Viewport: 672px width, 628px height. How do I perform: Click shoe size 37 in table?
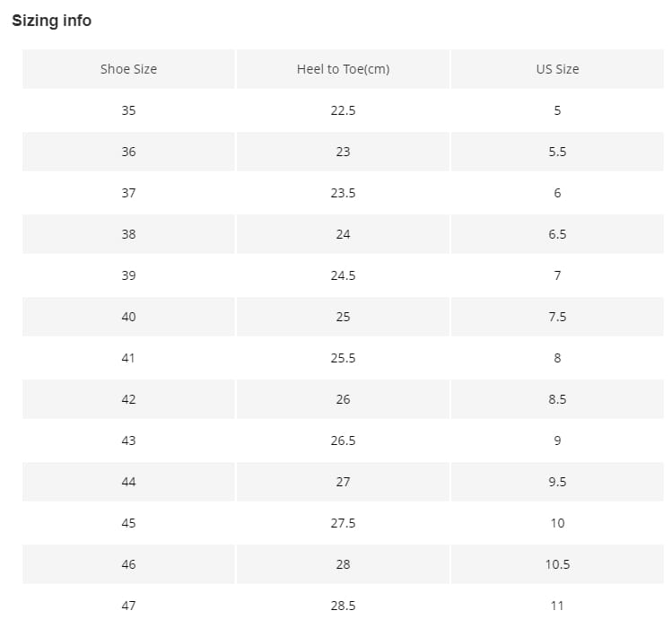click(x=128, y=193)
